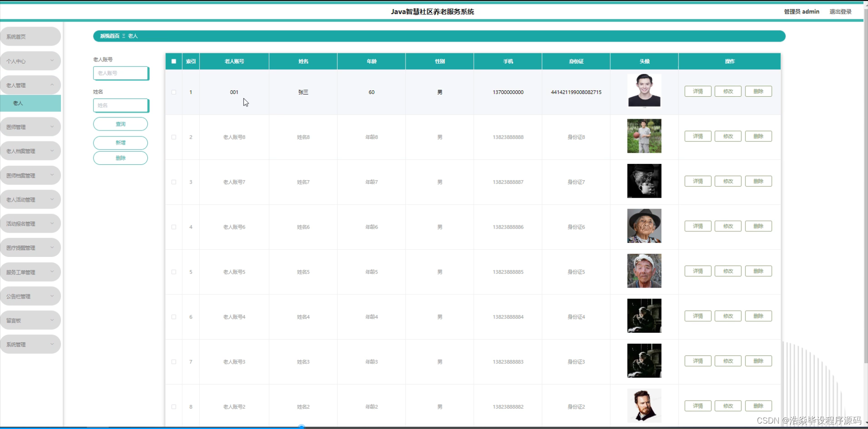The image size is (868, 429).
Task: View 详情 for row 姓名5
Action: [x=698, y=271]
